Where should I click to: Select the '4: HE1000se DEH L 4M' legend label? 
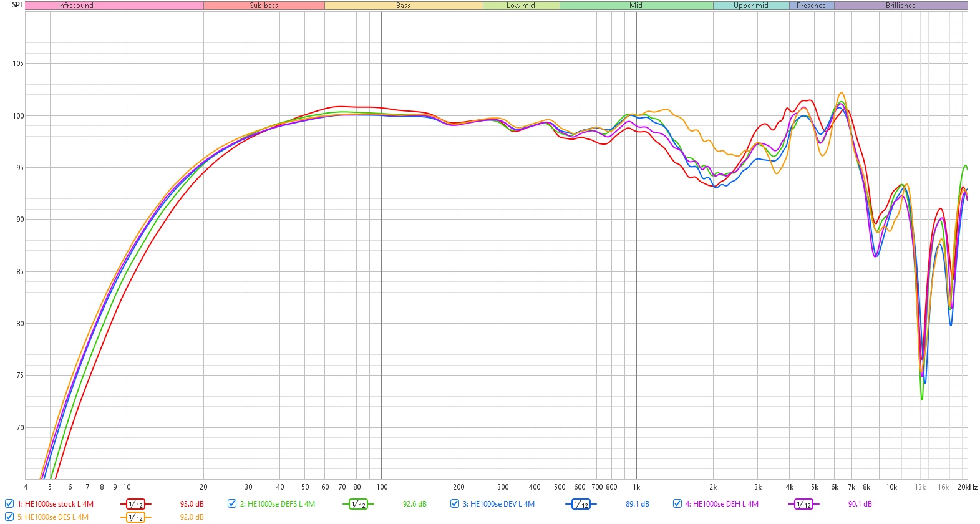[722, 504]
